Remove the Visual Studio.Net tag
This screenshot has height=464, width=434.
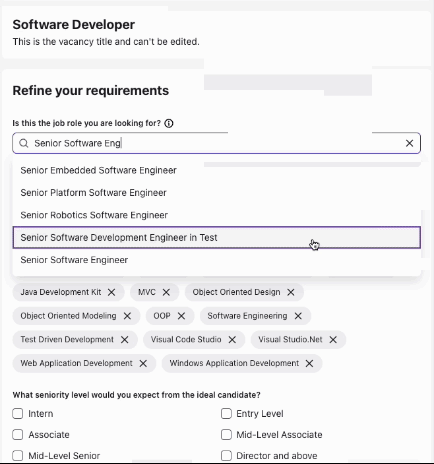(333, 340)
